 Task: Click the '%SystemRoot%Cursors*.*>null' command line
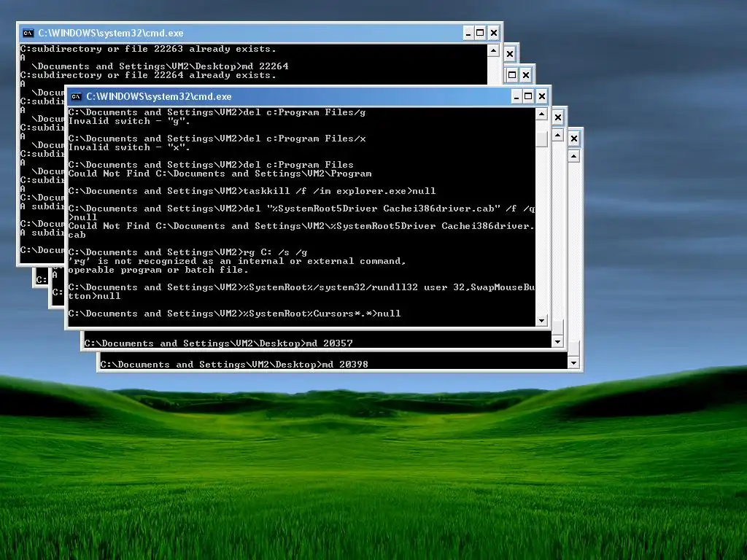tap(234, 314)
